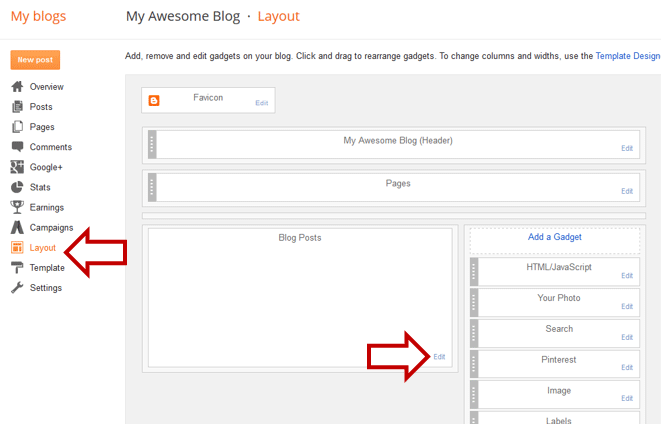This screenshot has height=424, width=661.
Task: Edit the HTML/JavaScript gadget
Action: [x=627, y=276]
